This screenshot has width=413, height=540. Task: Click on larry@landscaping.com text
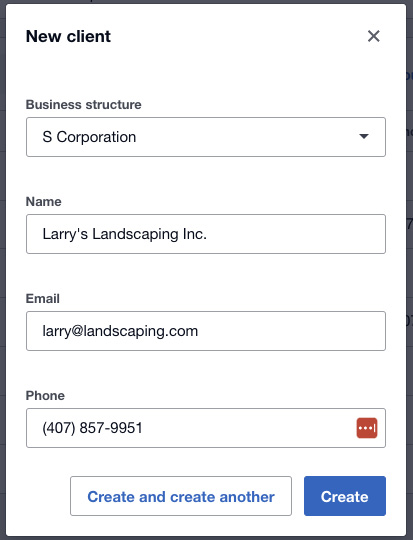pyautogui.click(x=120, y=331)
